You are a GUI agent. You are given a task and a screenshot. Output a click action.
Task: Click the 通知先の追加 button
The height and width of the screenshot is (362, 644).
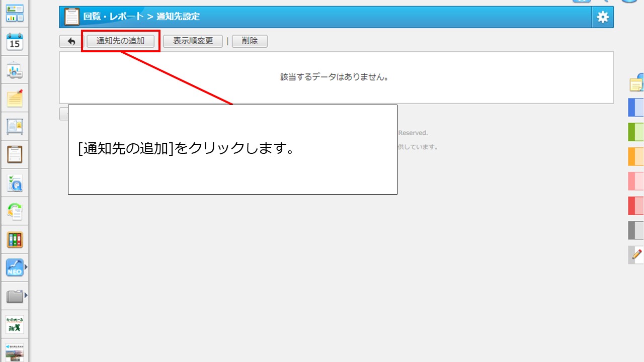121,41
